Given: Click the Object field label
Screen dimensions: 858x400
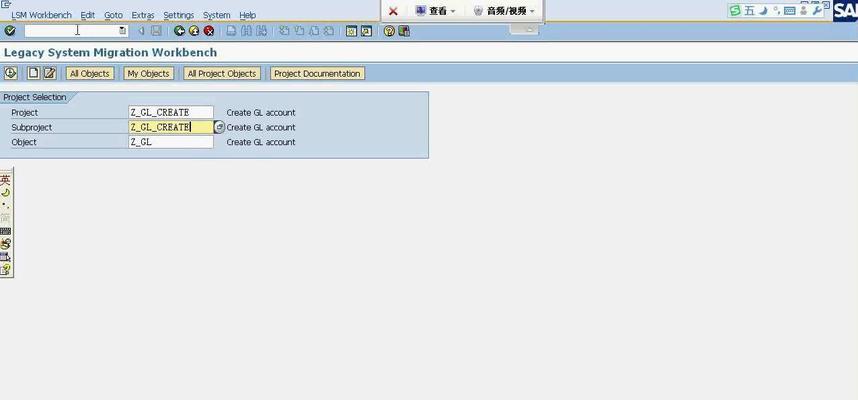Looking at the screenshot, I should pos(24,142).
